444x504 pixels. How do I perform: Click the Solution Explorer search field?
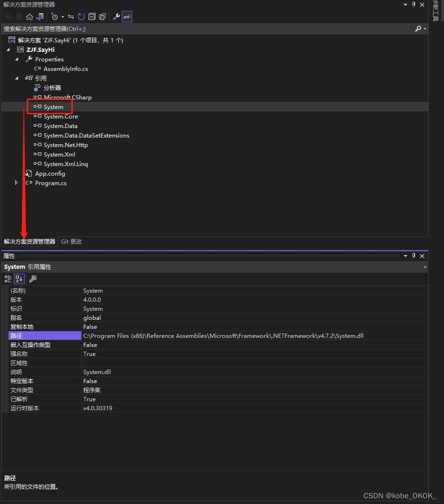tap(207, 29)
